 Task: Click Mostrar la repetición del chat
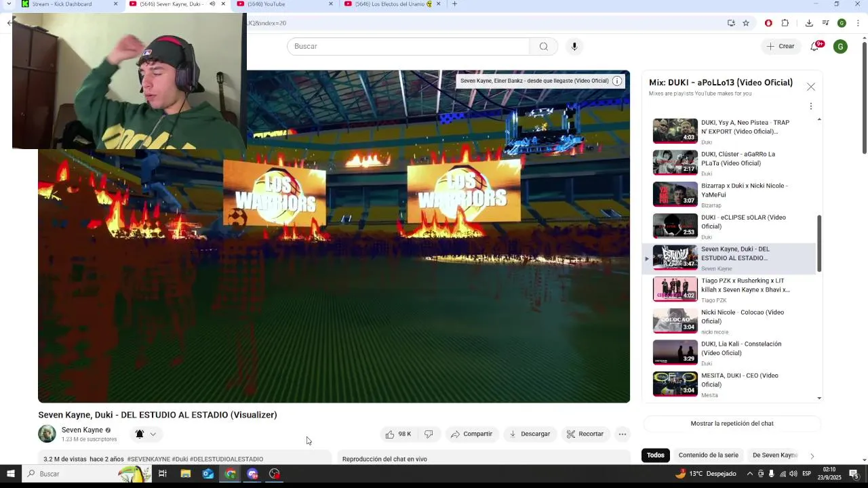click(732, 424)
